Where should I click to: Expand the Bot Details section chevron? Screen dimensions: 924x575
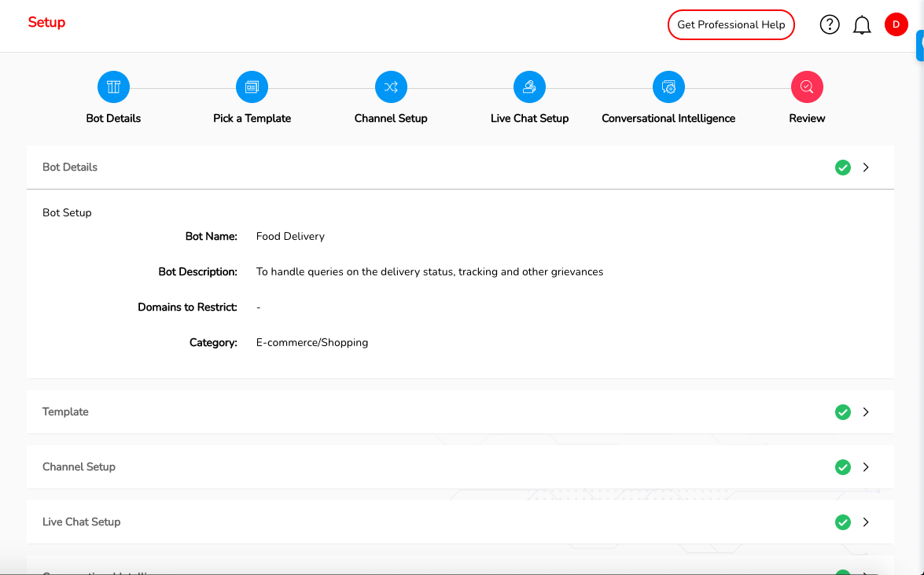click(x=866, y=168)
